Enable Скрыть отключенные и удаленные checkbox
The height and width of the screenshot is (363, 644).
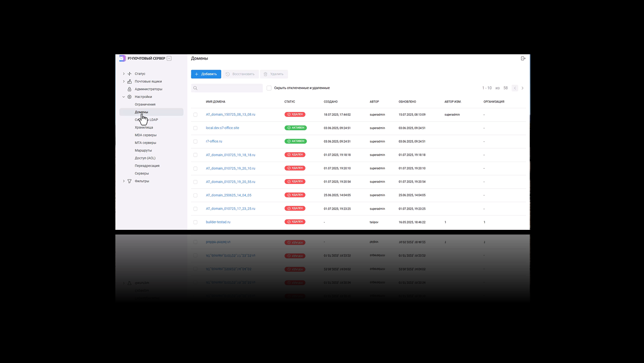point(269,88)
